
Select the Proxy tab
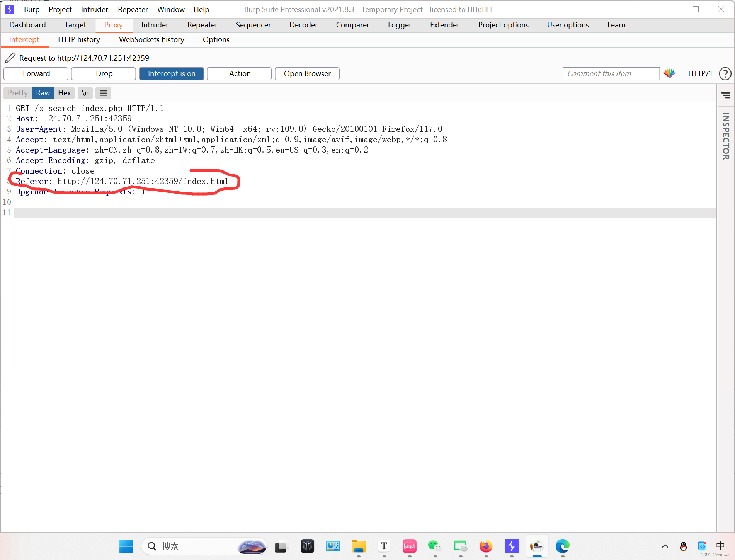[x=114, y=25]
